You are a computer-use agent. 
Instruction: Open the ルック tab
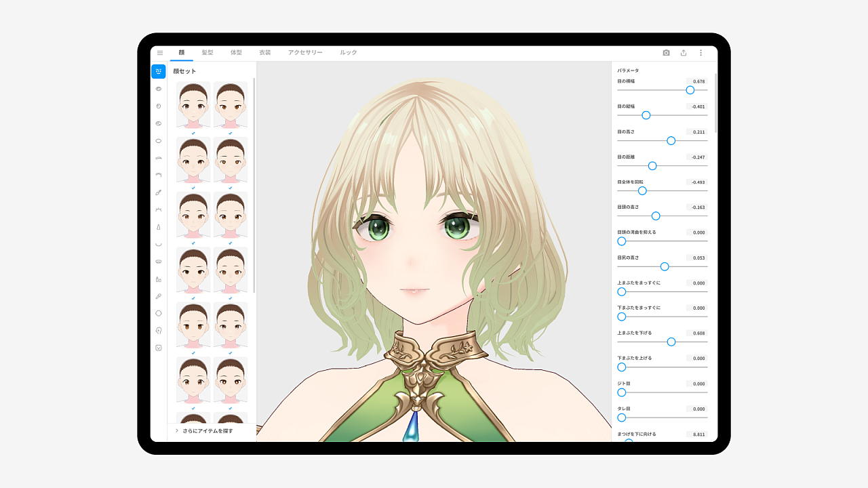[347, 52]
